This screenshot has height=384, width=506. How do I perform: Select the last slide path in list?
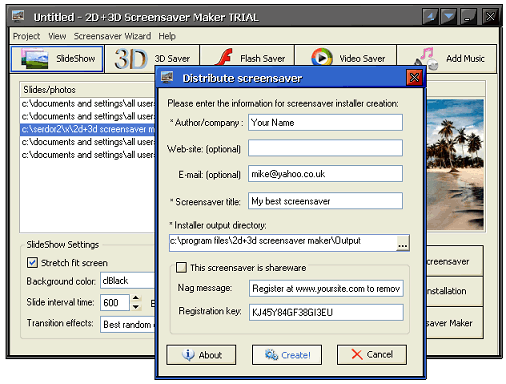coord(88,155)
